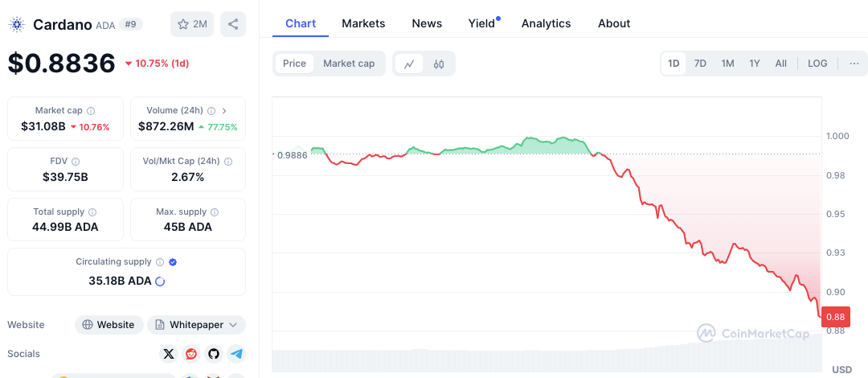Enable LOG scale on chart
Image resolution: width=868 pixels, height=378 pixels.
pyautogui.click(x=817, y=64)
